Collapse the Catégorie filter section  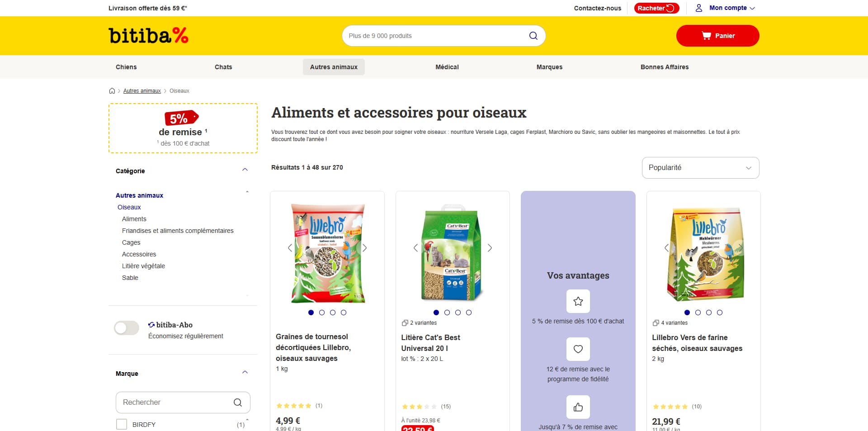[245, 170]
